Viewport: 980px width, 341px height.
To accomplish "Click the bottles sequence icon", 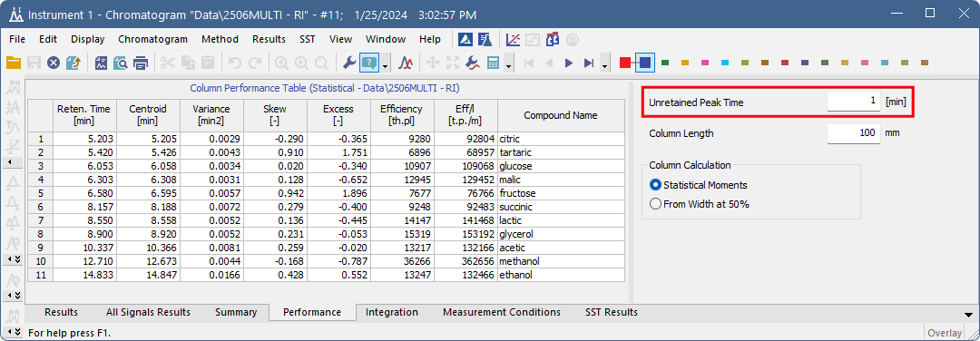I will [x=553, y=39].
